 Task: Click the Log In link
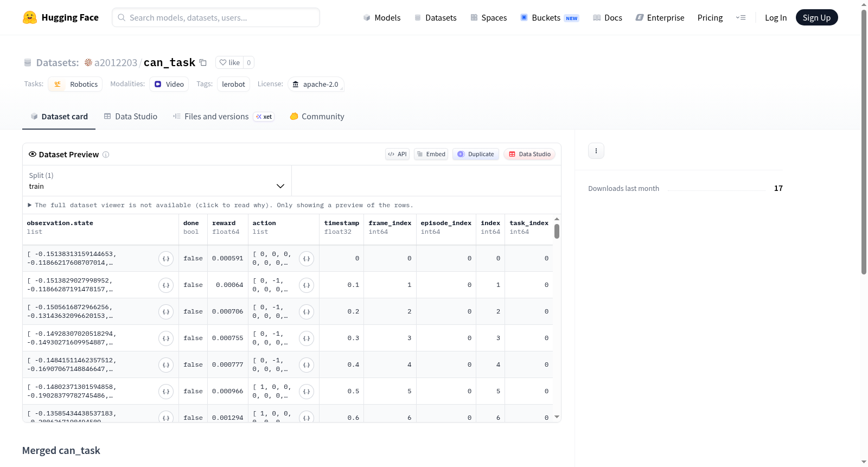coord(776,17)
